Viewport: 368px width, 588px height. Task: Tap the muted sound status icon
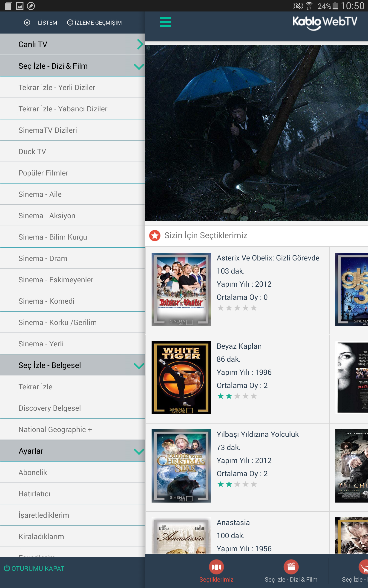298,6
